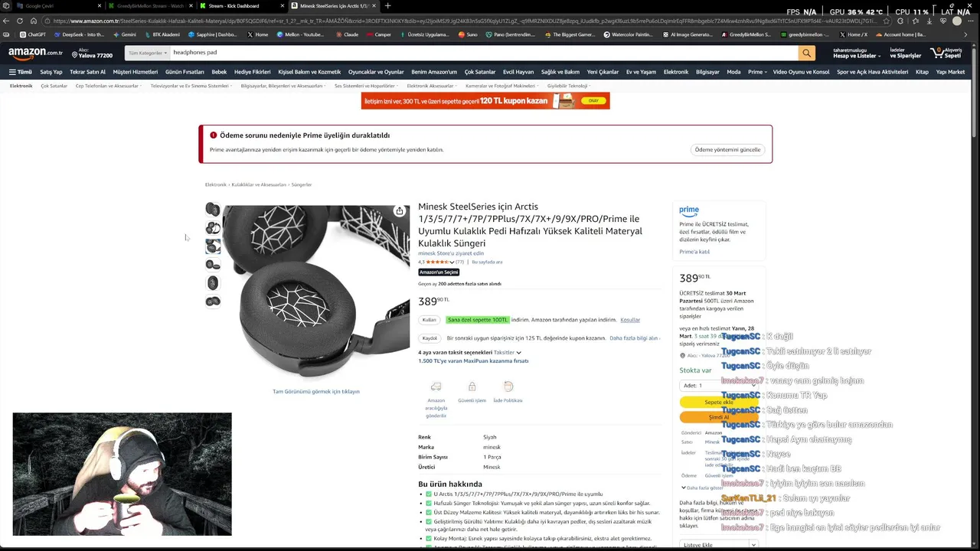980x551 pixels.
Task: Click the orange search magnifier button
Action: [806, 53]
